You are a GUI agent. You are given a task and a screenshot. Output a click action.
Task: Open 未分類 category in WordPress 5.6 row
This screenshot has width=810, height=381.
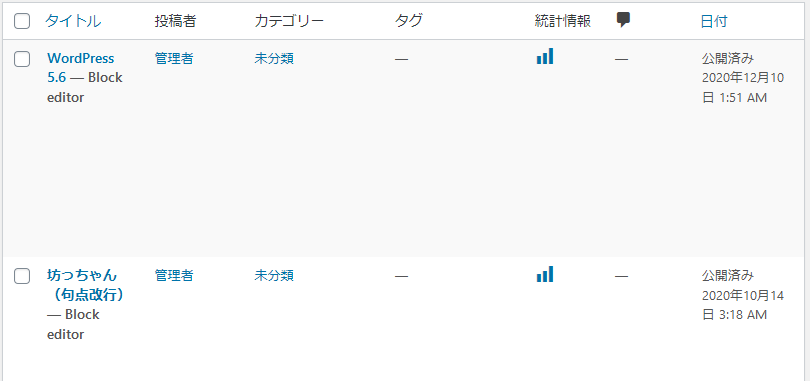[274, 59]
